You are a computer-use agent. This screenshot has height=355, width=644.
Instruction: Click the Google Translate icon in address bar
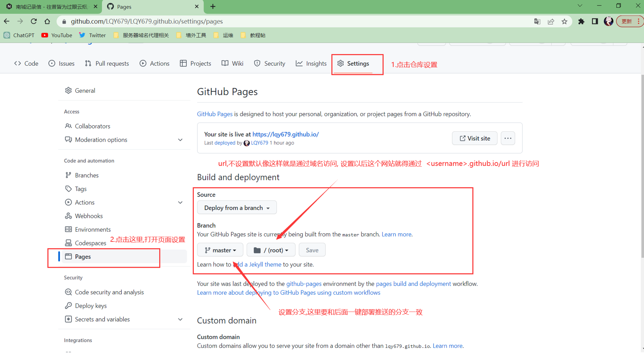(537, 22)
